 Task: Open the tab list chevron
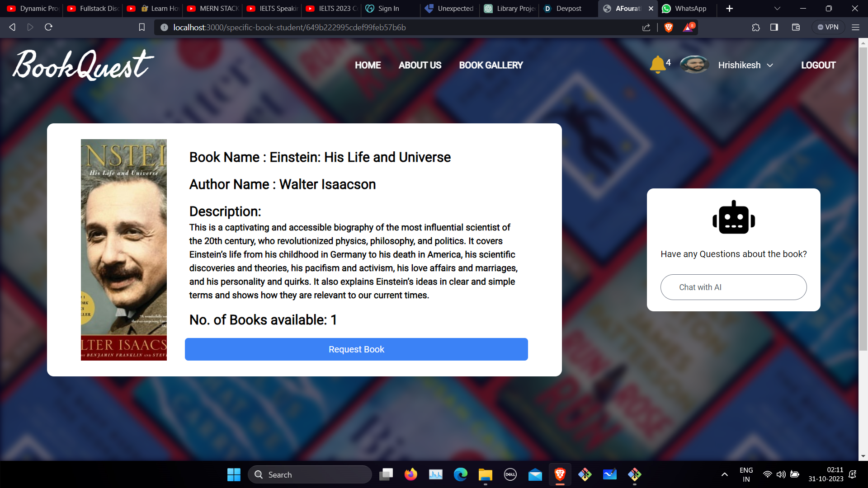tap(777, 9)
